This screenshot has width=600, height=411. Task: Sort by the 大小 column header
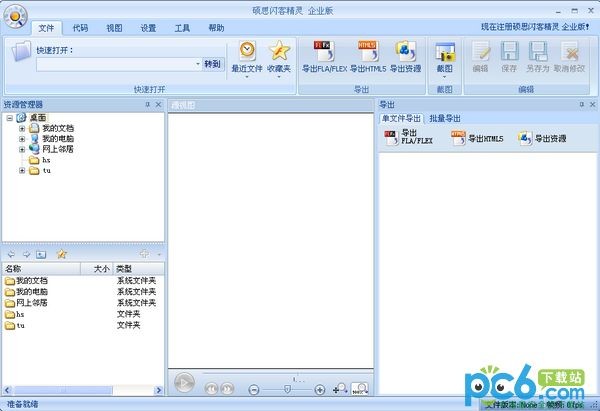97,269
